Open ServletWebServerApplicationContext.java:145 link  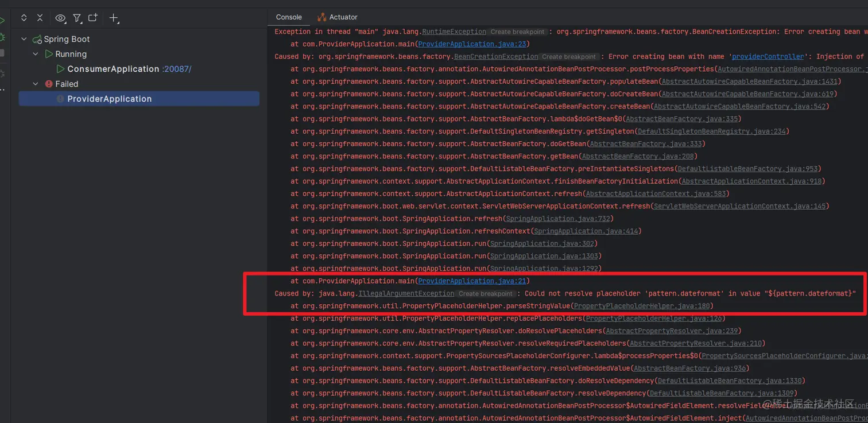739,206
